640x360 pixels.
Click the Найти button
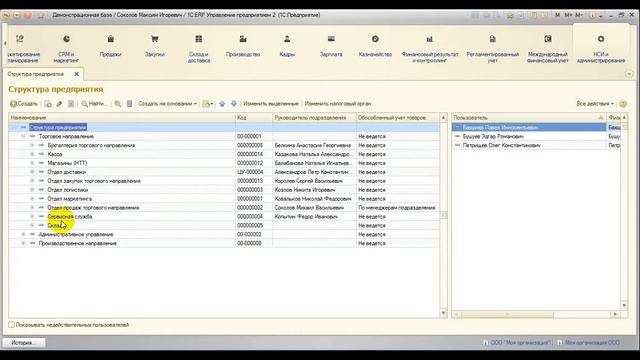94,104
